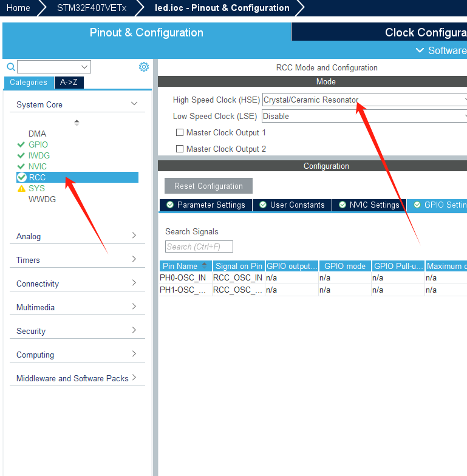
Task: Enable Master Clock Output 1 checkbox
Action: point(180,132)
